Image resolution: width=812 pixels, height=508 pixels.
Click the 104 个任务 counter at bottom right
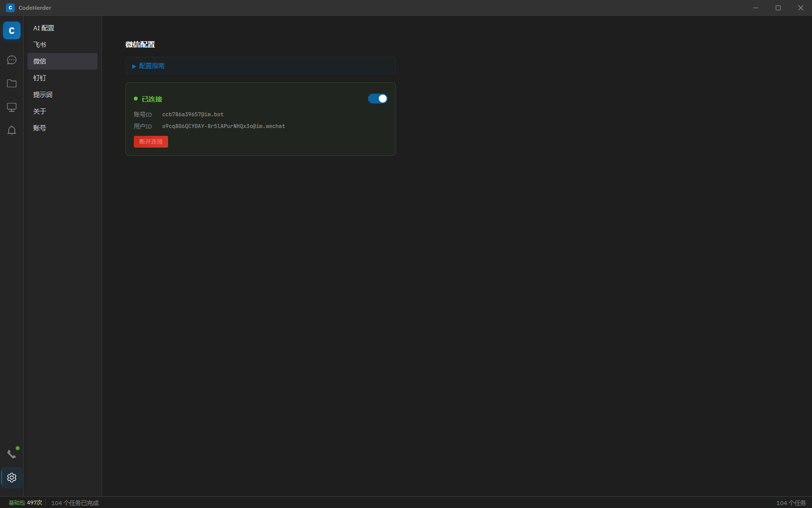(x=791, y=503)
